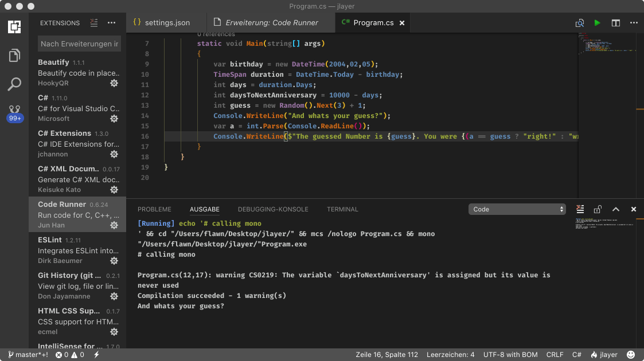This screenshot has width=644, height=361.
Task: Open errors and warnings count
Action: (x=70, y=355)
